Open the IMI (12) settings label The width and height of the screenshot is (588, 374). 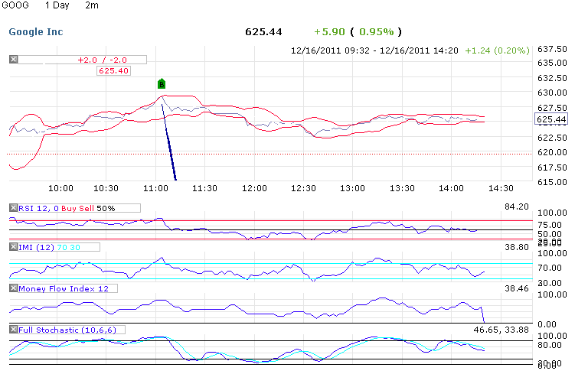pyautogui.click(x=37, y=247)
